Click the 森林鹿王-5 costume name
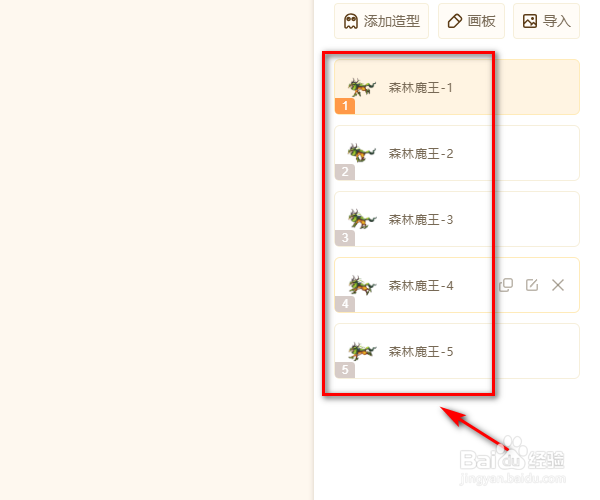This screenshot has height=500, width=600. (x=421, y=352)
